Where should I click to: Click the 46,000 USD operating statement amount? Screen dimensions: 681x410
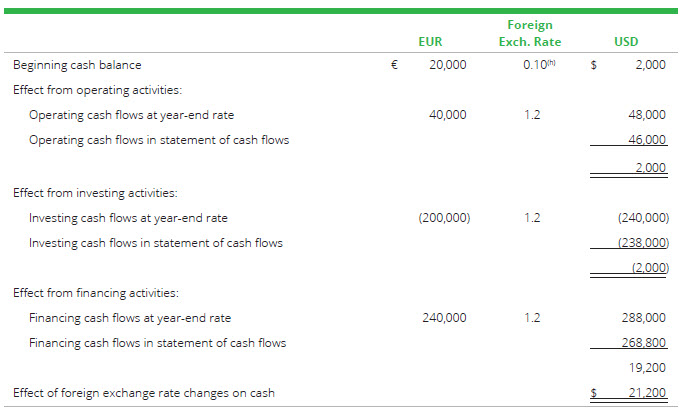(649, 140)
